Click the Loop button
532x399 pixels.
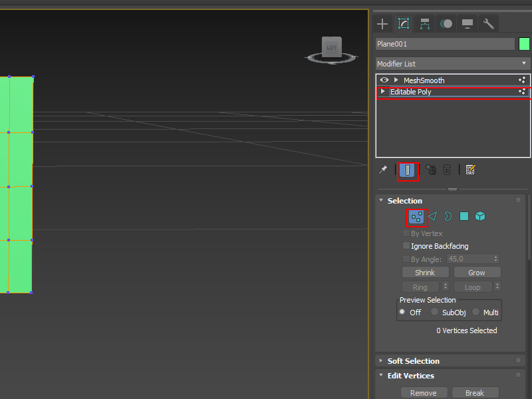[473, 287]
